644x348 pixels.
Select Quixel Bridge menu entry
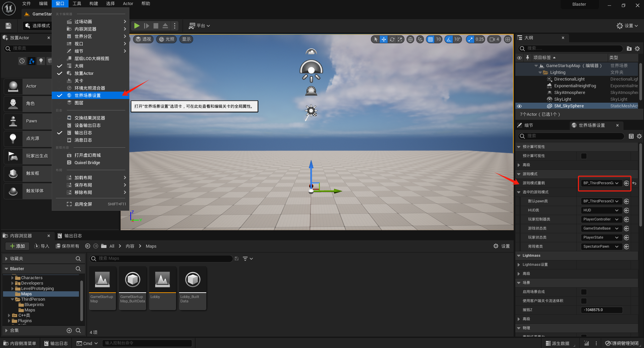[x=90, y=162]
